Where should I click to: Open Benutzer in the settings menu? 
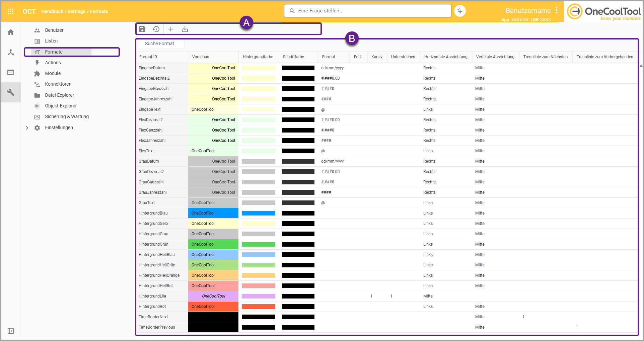[54, 30]
